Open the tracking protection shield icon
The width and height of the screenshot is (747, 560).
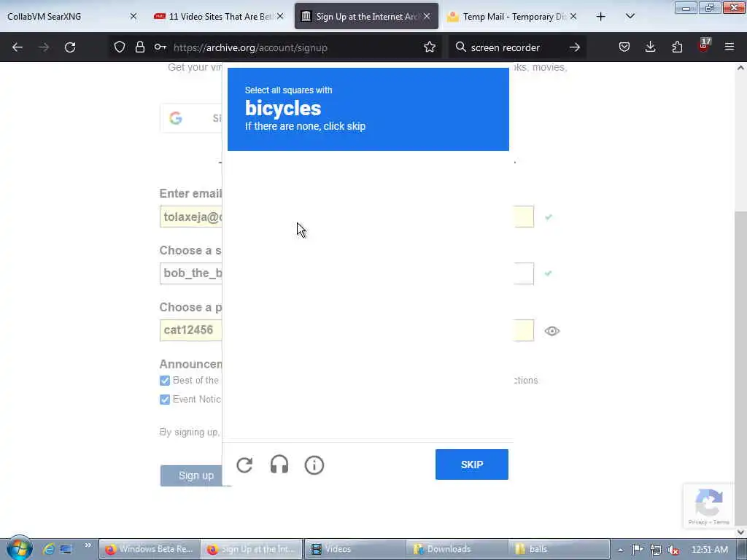point(120,47)
